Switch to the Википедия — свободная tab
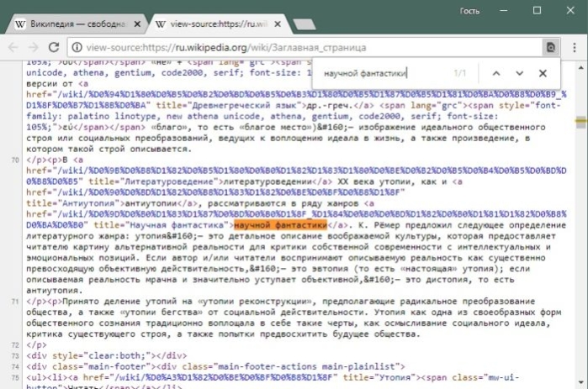 (77, 24)
